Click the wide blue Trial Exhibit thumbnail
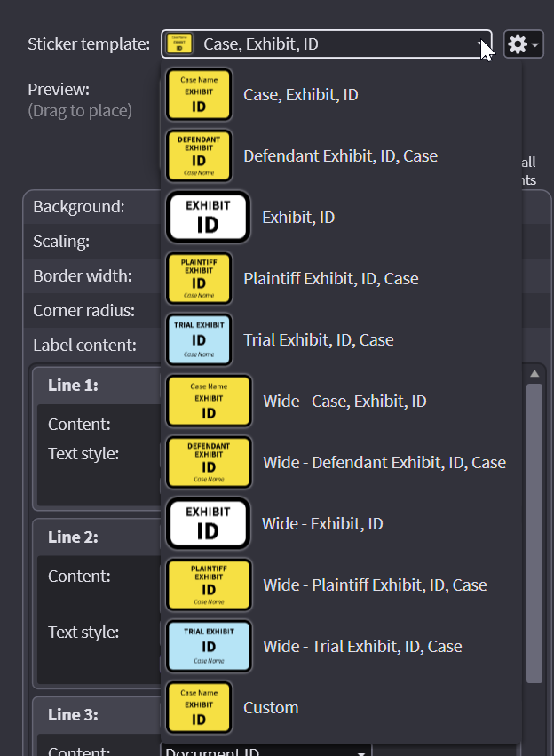The width and height of the screenshot is (554, 756). pos(209,646)
